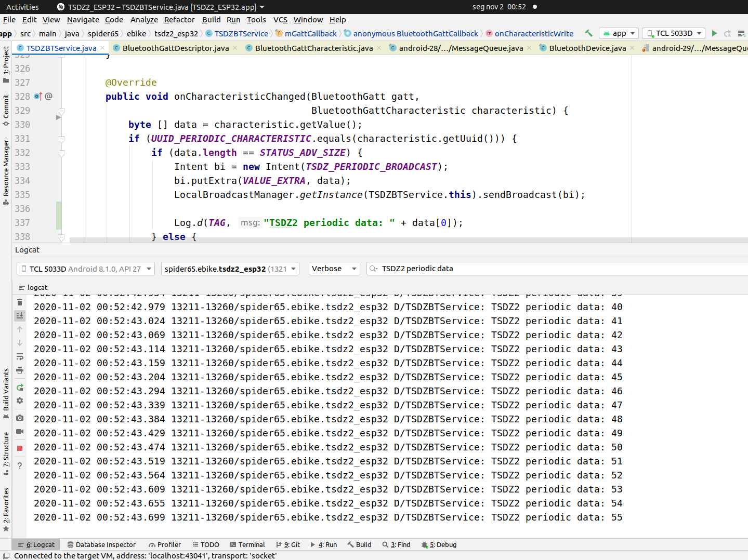Open the Find tool window
Viewport: 748px width, 560px height.
[x=396, y=544]
